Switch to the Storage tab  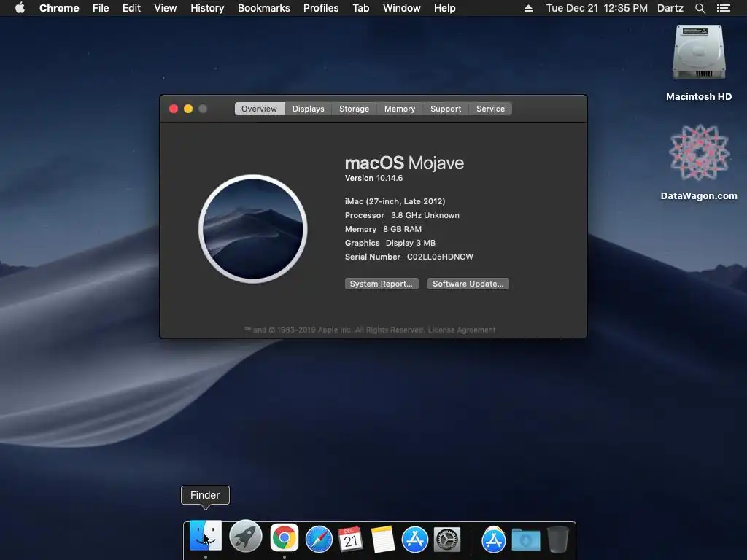pyautogui.click(x=354, y=109)
